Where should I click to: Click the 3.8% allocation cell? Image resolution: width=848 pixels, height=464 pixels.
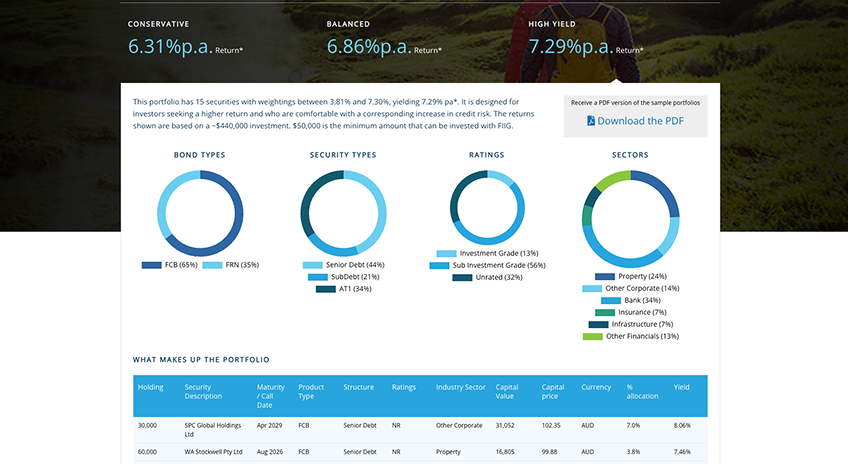pyautogui.click(x=633, y=452)
